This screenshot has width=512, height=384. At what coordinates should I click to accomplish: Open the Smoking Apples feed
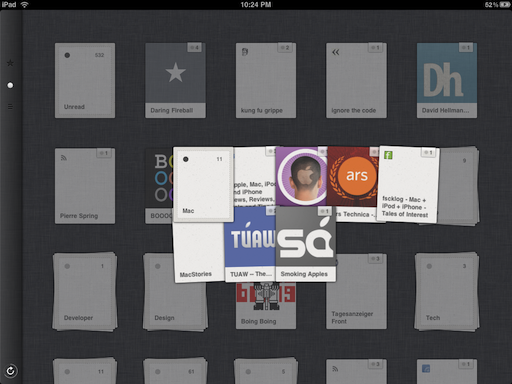point(306,244)
